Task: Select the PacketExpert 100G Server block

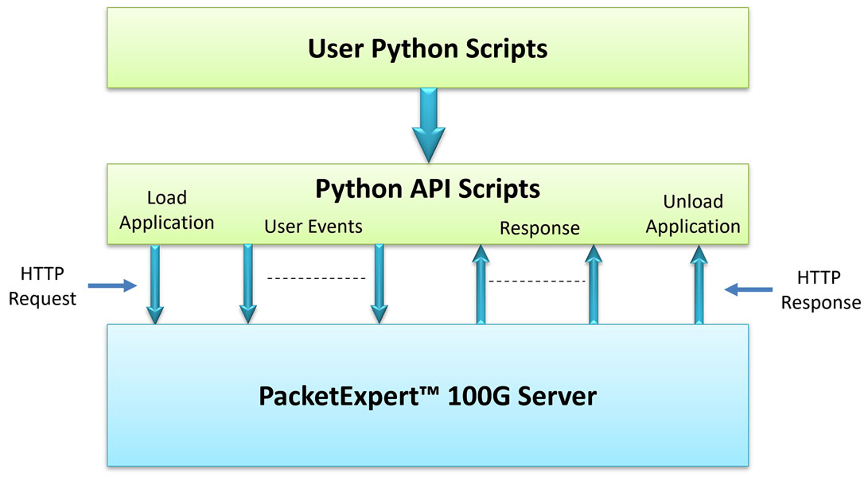Action: (428, 395)
